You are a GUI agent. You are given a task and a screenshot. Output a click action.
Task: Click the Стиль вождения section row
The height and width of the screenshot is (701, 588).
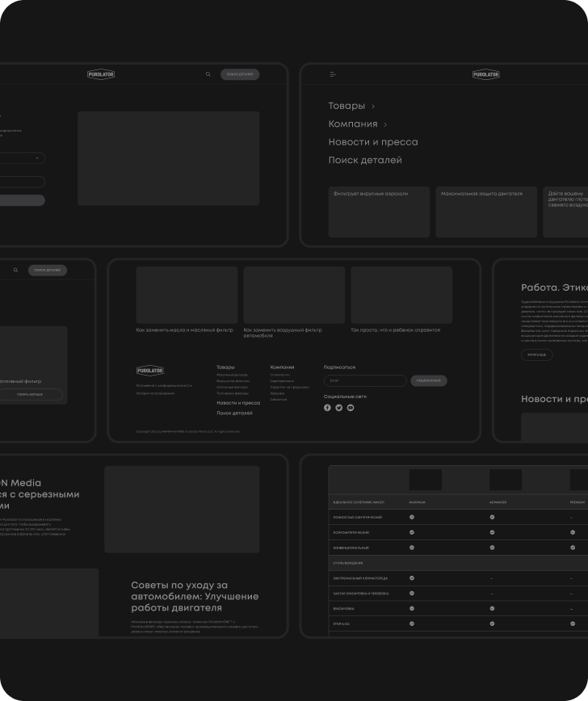[458, 563]
